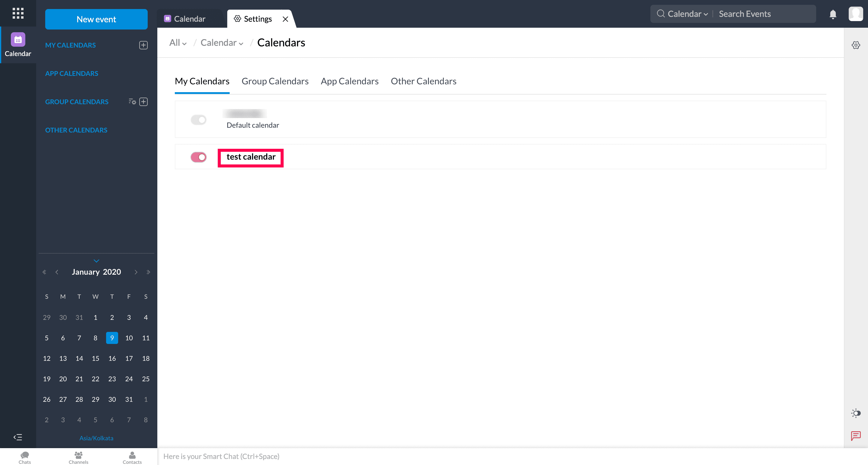This screenshot has width=868, height=465.
Task: Collapse the mini calendar chevron
Action: pos(96,261)
